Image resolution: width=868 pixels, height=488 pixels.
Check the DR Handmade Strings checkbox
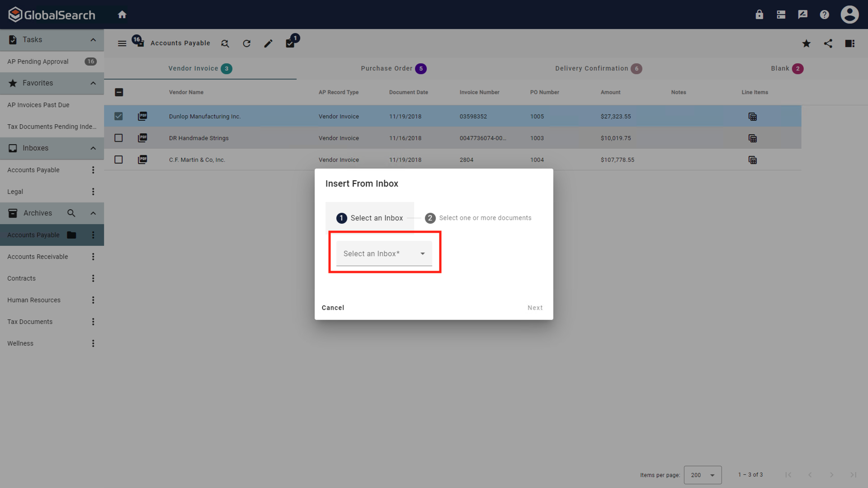(118, 138)
